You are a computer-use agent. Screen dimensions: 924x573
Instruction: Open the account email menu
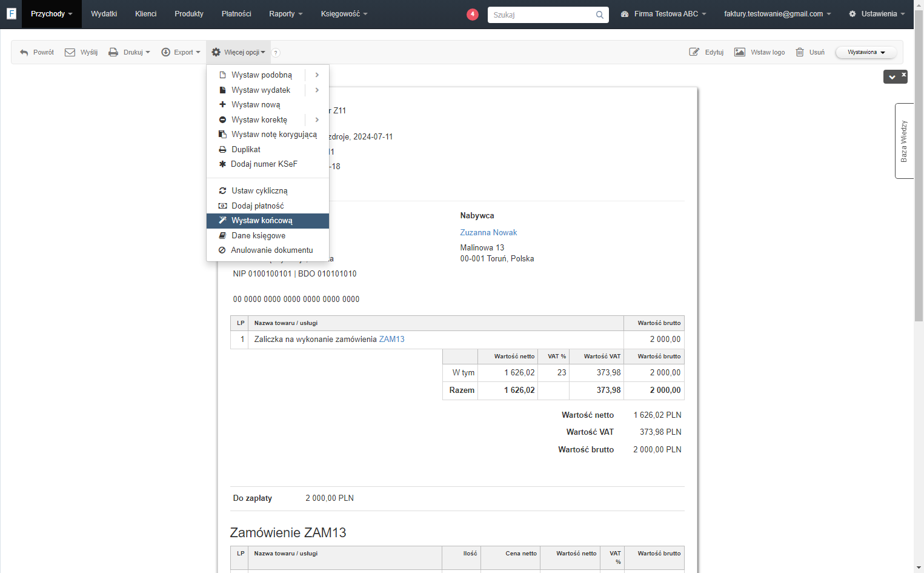[x=777, y=14]
